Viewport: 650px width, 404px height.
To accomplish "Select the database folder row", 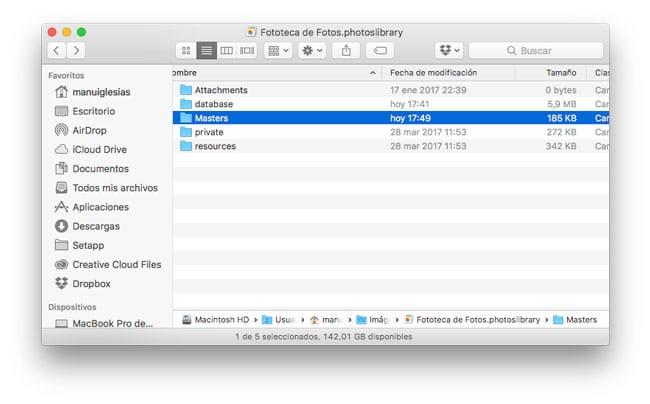I will (390, 104).
